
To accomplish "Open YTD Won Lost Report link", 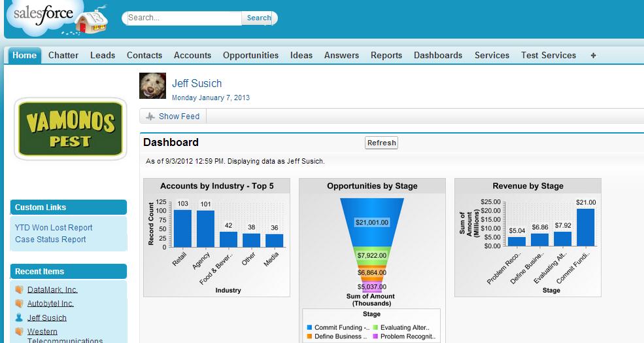I will (x=54, y=227).
